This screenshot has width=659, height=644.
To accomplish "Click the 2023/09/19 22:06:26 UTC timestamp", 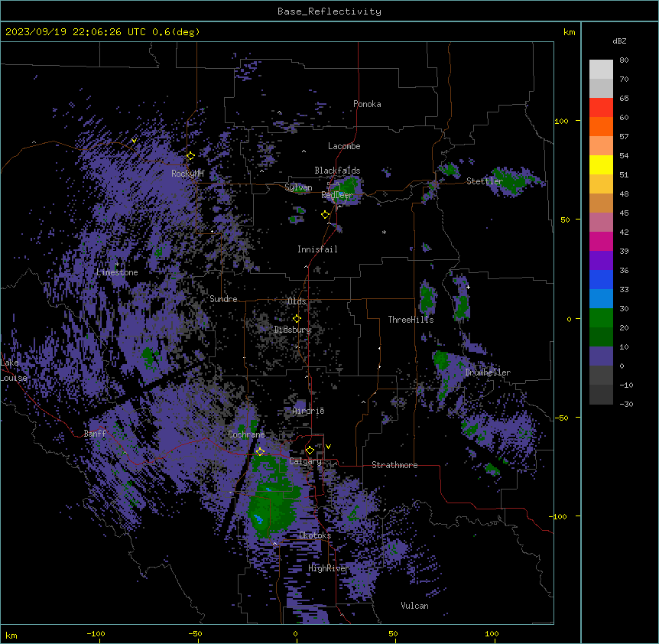I will pos(76,32).
